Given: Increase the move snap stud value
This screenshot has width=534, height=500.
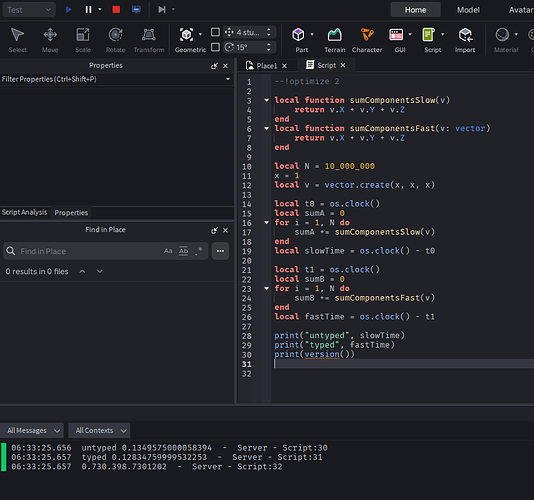Looking at the screenshot, I should (269, 30).
